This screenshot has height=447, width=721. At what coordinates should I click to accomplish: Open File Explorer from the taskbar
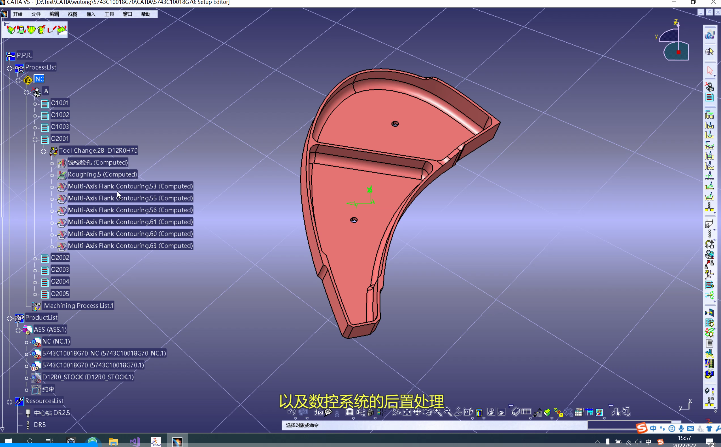(x=113, y=440)
